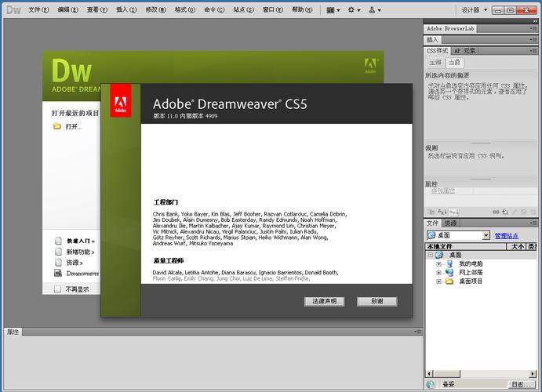Click the 网上邻居 network icon in Files tree
Viewport: 542px width, 392px height.
pos(449,272)
